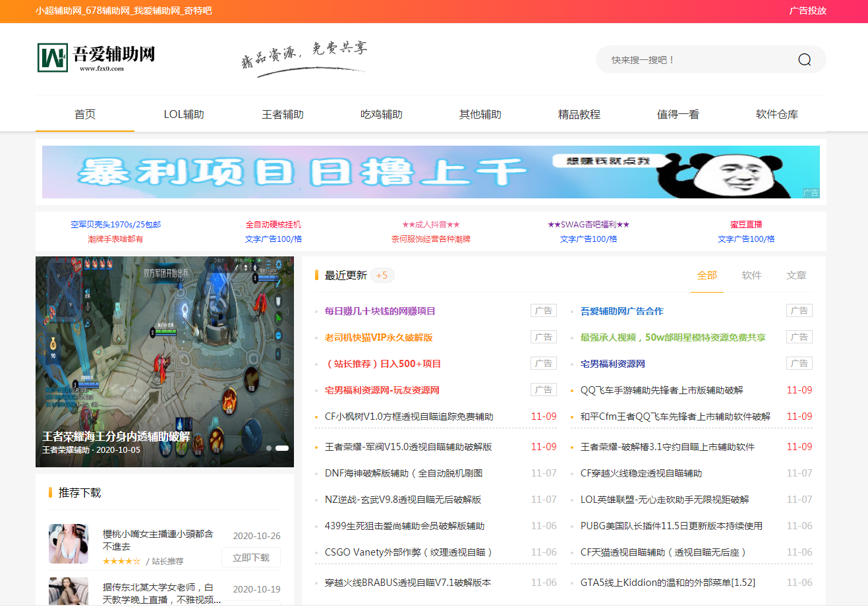This screenshot has width=868, height=607.
Task: Switch to the 文章 tab
Action: click(796, 275)
